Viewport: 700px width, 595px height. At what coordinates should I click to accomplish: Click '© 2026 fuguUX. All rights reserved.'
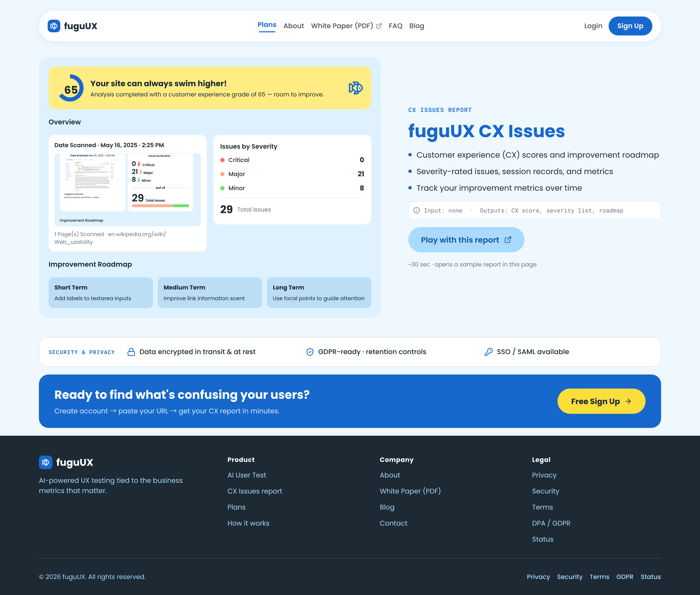[92, 577]
